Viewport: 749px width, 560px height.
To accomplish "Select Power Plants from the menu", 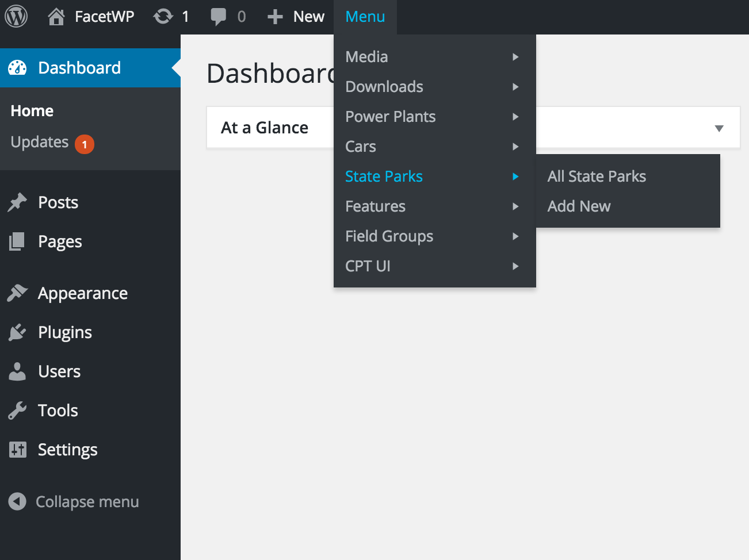I will pyautogui.click(x=391, y=117).
